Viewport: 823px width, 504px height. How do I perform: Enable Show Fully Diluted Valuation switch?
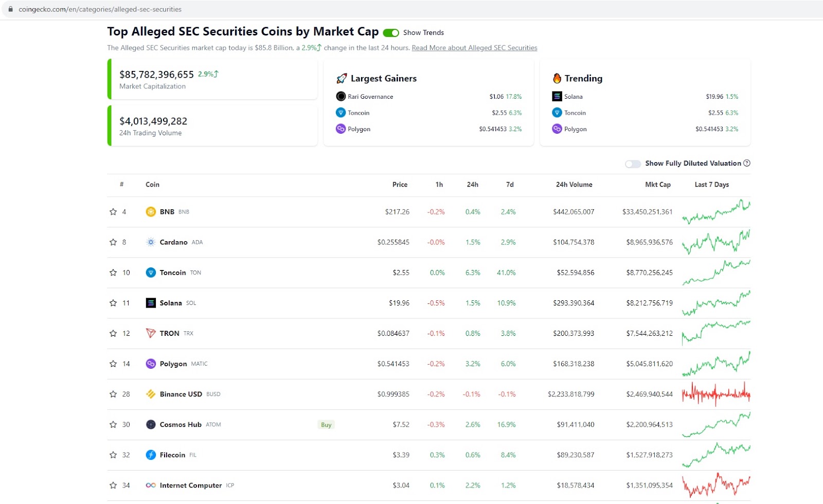click(633, 164)
